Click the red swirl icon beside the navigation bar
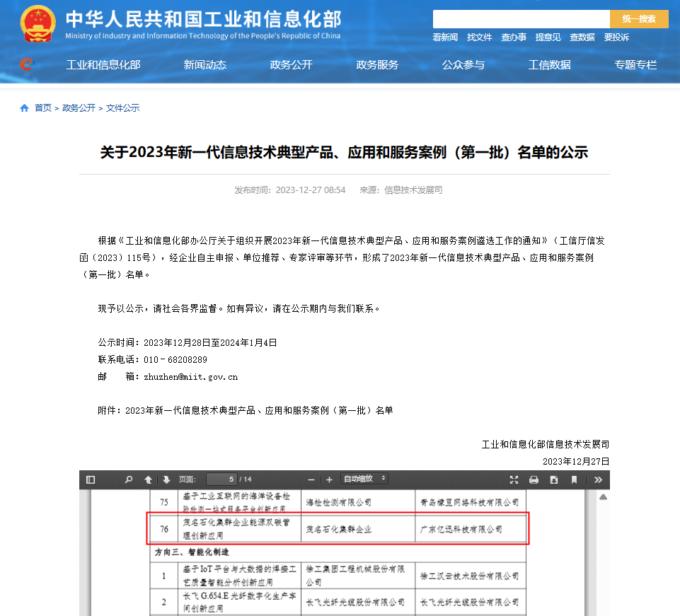 click(x=26, y=64)
